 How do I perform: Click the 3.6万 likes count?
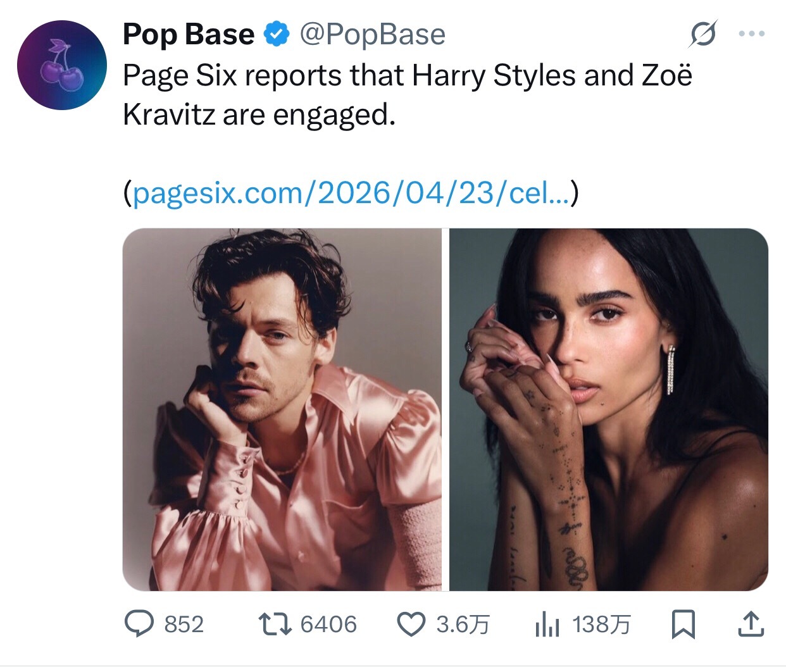point(463,625)
